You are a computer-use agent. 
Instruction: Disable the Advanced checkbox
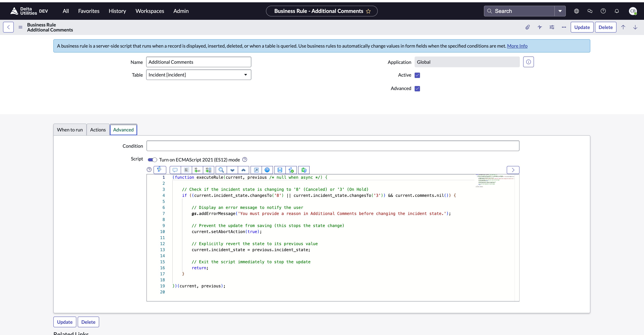(417, 88)
